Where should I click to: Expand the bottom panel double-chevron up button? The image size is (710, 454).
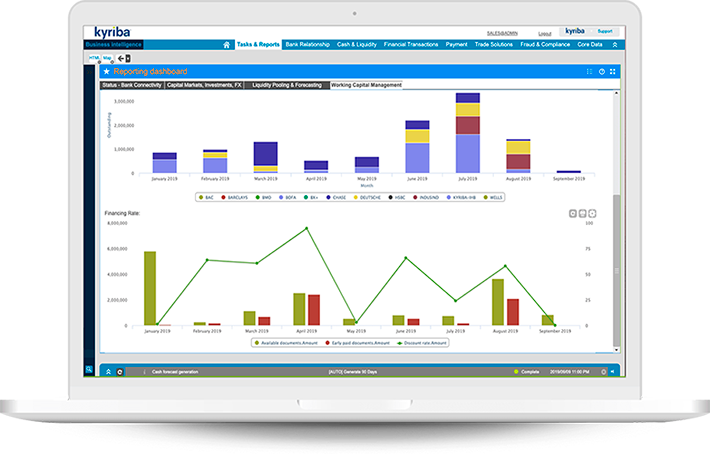coord(107,371)
